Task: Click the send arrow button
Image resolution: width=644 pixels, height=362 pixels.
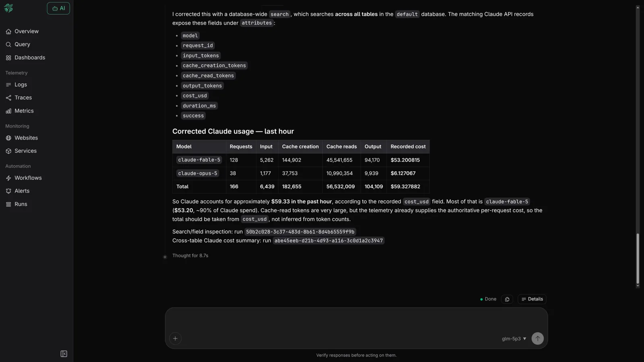Action: point(537,339)
